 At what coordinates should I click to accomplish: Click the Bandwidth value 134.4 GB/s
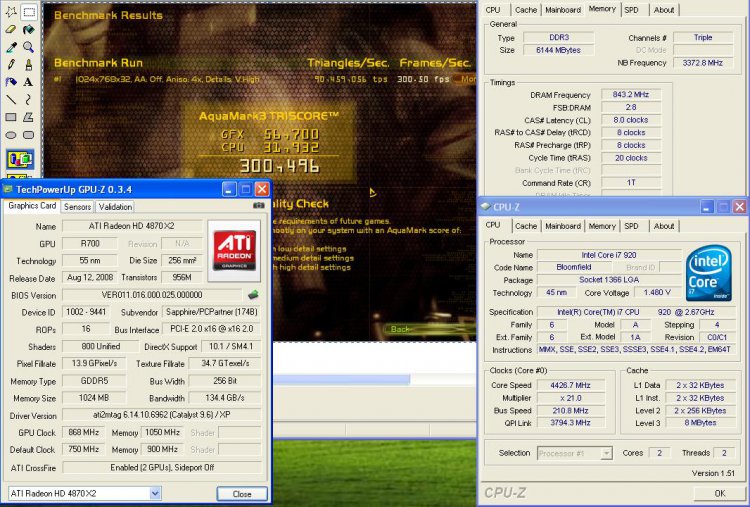pos(225,398)
